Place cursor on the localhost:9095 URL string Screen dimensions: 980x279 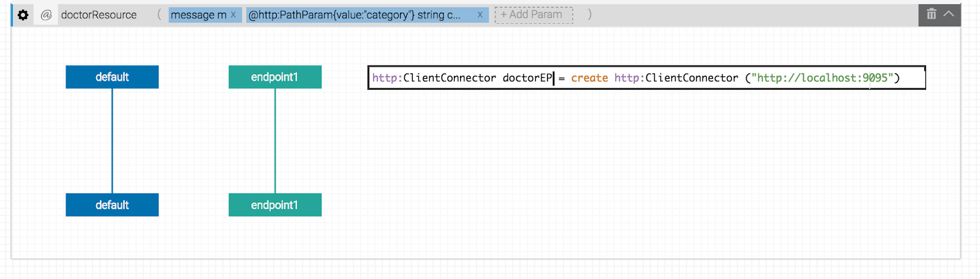tap(822, 78)
